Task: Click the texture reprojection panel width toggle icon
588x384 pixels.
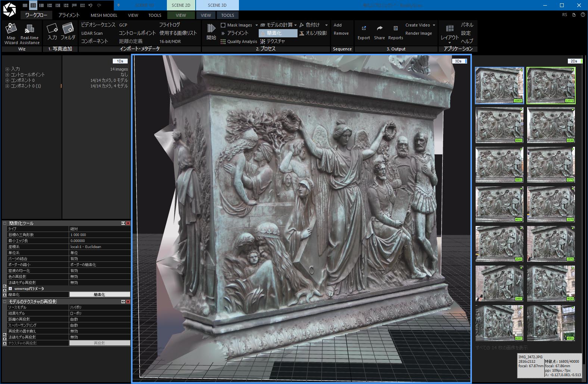Action: click(123, 302)
